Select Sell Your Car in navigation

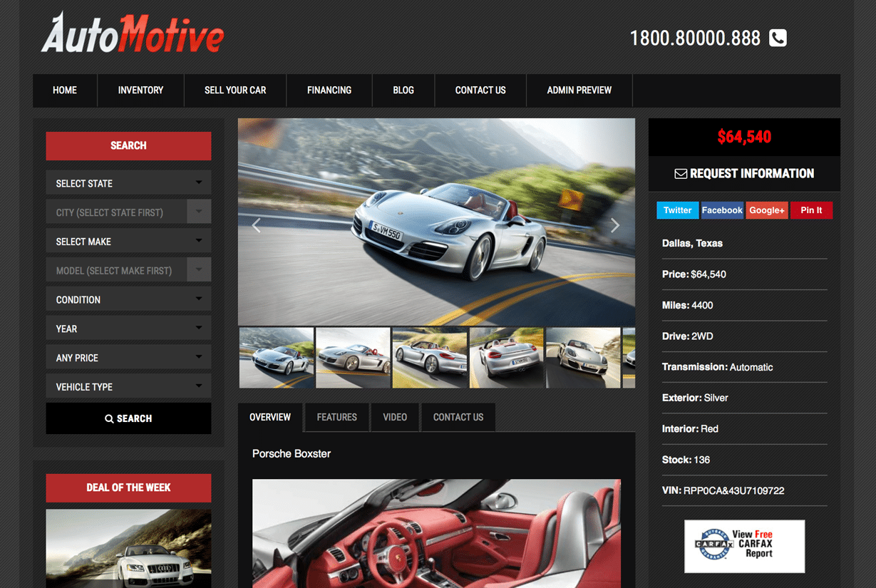pos(235,91)
